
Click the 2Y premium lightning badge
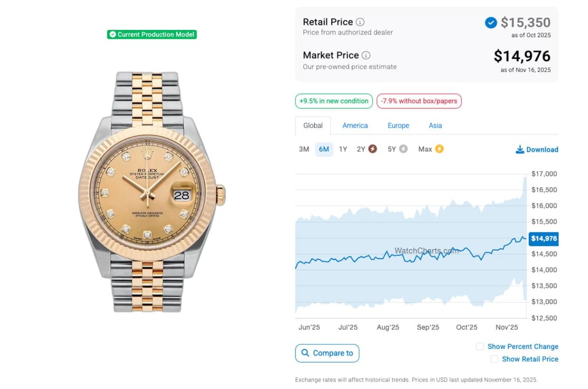point(372,149)
